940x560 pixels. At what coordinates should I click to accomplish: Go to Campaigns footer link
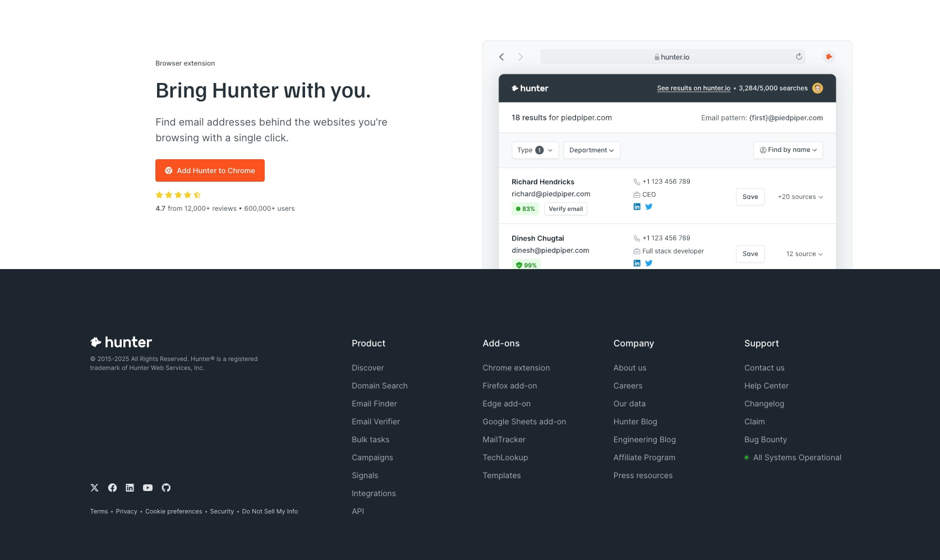372,457
